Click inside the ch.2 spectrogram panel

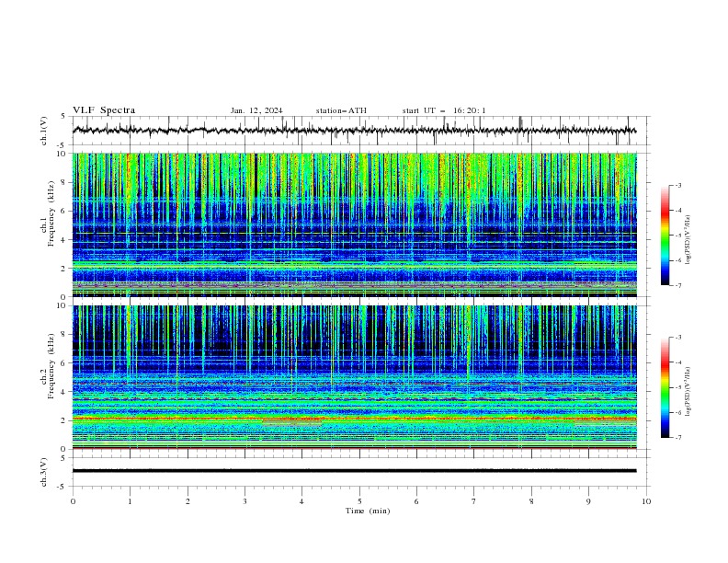[354, 377]
